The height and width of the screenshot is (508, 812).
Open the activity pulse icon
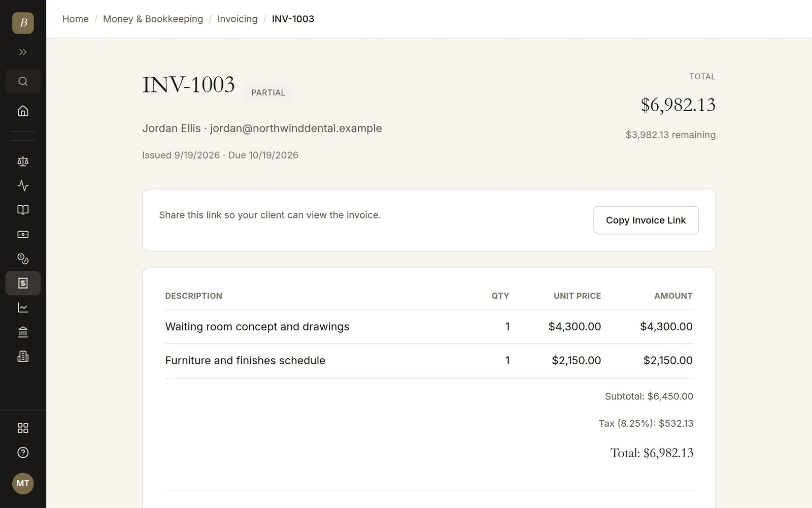coord(23,186)
